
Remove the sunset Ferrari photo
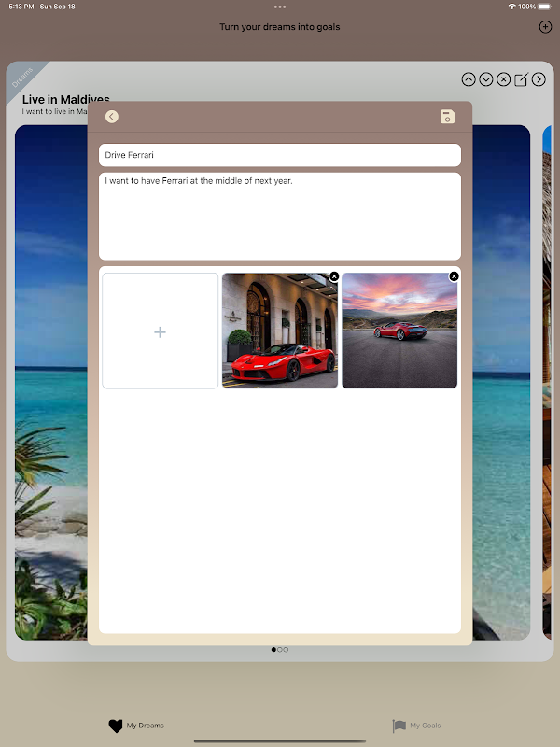click(x=454, y=276)
